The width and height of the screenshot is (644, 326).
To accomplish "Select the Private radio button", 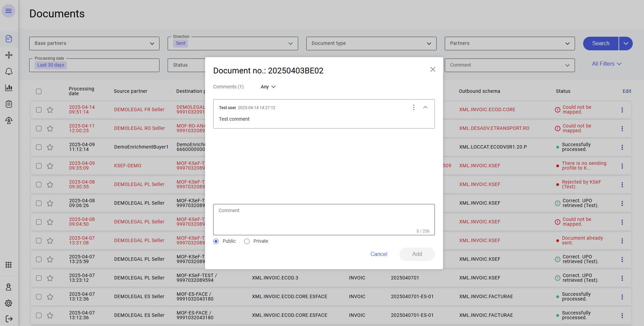I will pyautogui.click(x=247, y=241).
